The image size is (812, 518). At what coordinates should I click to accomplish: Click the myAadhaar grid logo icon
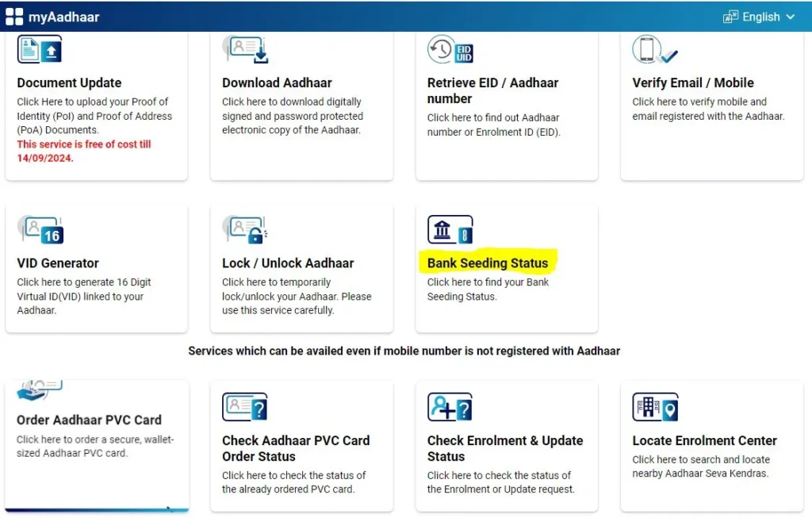(14, 17)
